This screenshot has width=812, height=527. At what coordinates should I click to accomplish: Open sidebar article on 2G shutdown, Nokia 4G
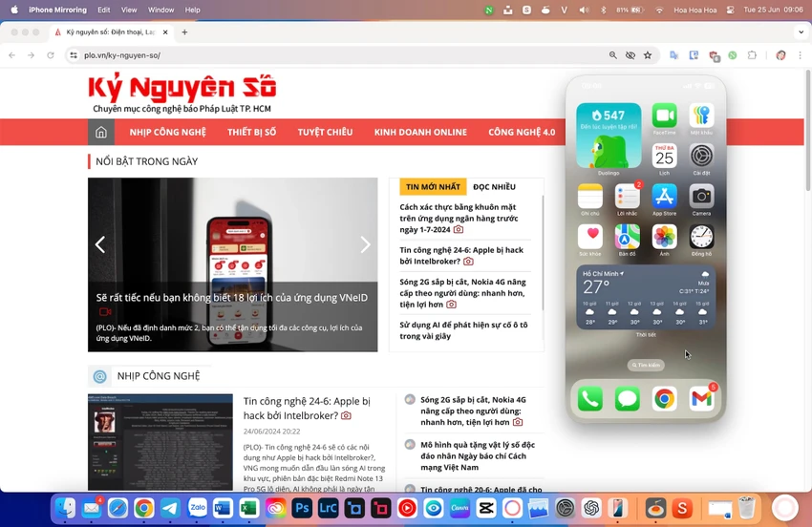[462, 293]
